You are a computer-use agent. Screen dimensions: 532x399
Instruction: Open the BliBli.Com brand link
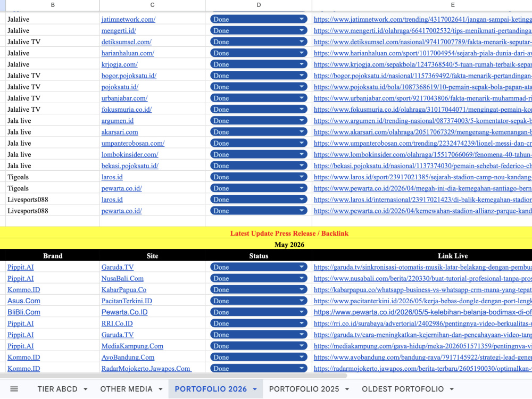tap(24, 312)
